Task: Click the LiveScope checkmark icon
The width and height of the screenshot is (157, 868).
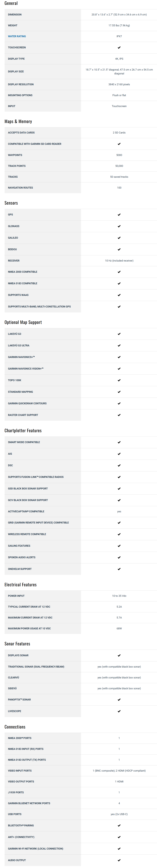Action: [119, 711]
